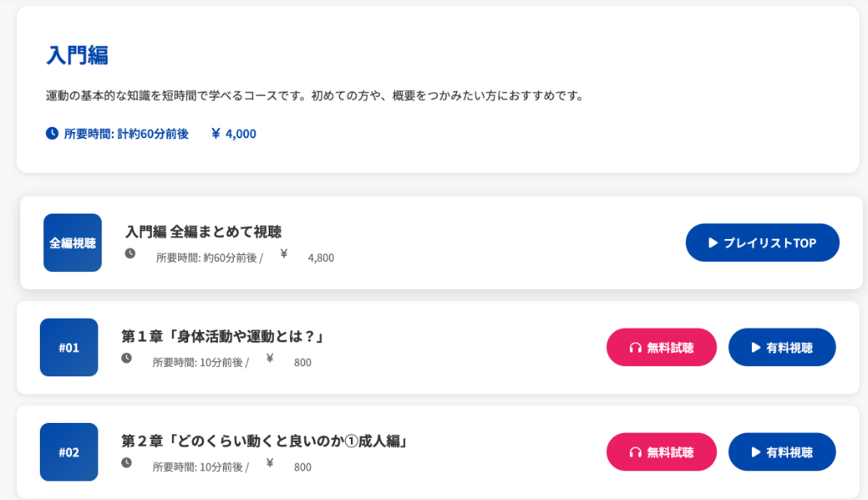This screenshot has width=868, height=500.
Task: Start 無料試聴 for 第１章「身体活動や運動とは？」
Action: point(661,347)
